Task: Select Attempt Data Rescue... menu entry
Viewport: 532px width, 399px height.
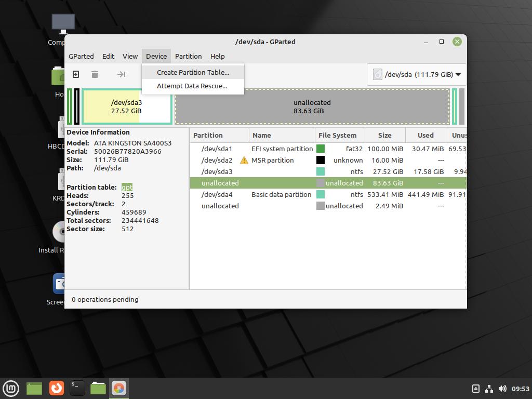Action: pos(192,86)
